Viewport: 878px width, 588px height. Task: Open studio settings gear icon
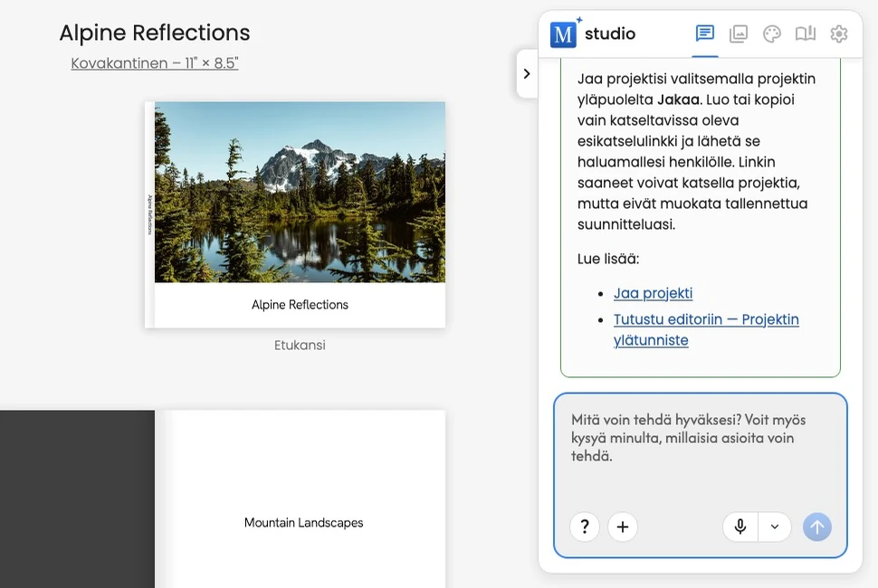coord(839,33)
